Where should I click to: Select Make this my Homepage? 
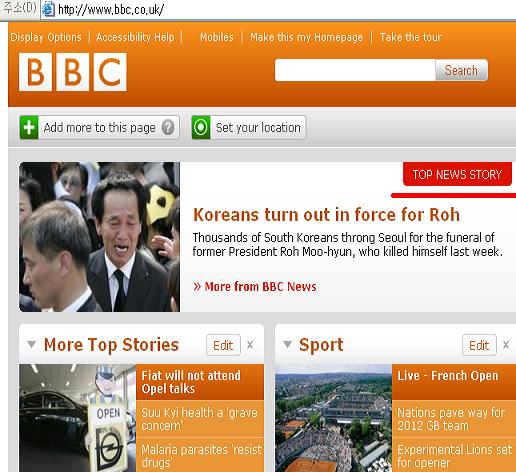pos(306,37)
